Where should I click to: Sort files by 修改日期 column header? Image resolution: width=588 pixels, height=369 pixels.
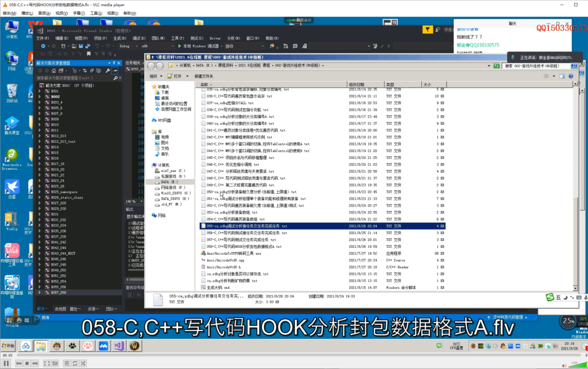coord(366,85)
